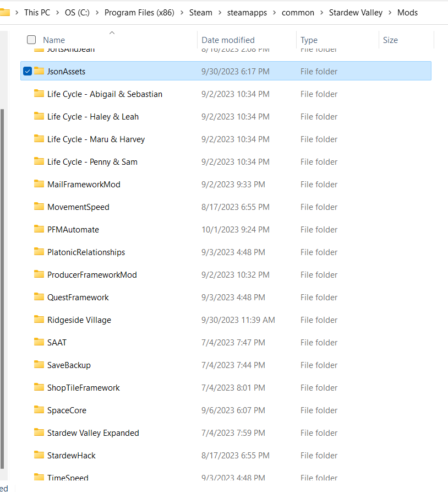Select the SpaceCore folder name

click(67, 410)
